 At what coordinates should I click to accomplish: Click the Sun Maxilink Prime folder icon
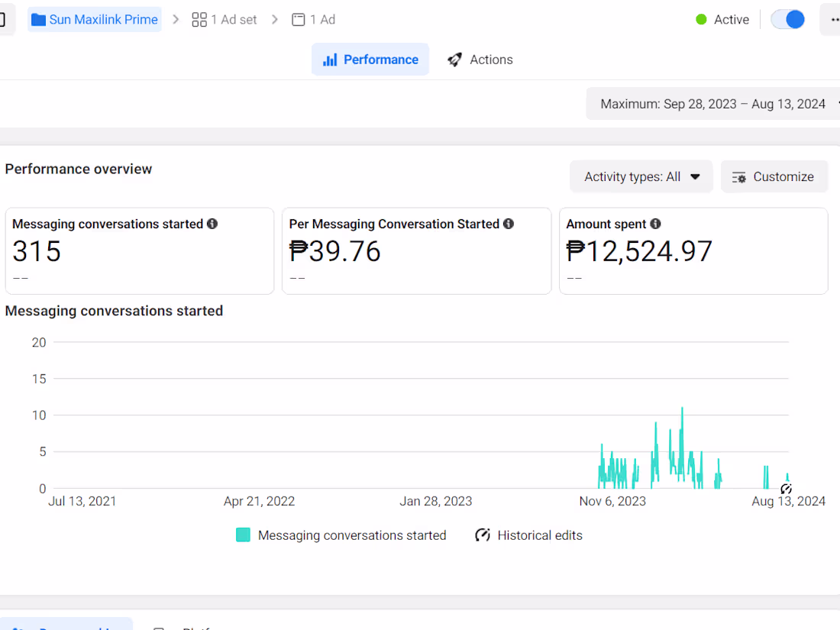[x=38, y=20]
